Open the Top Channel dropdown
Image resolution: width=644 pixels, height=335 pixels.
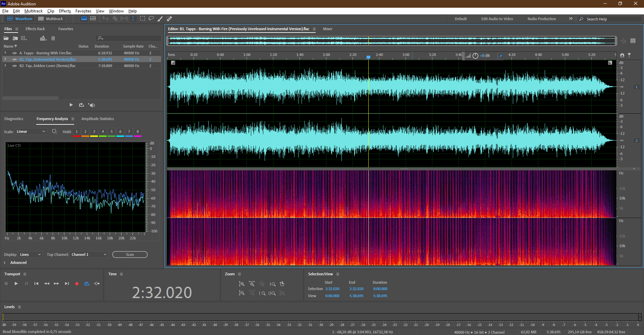[89, 255]
